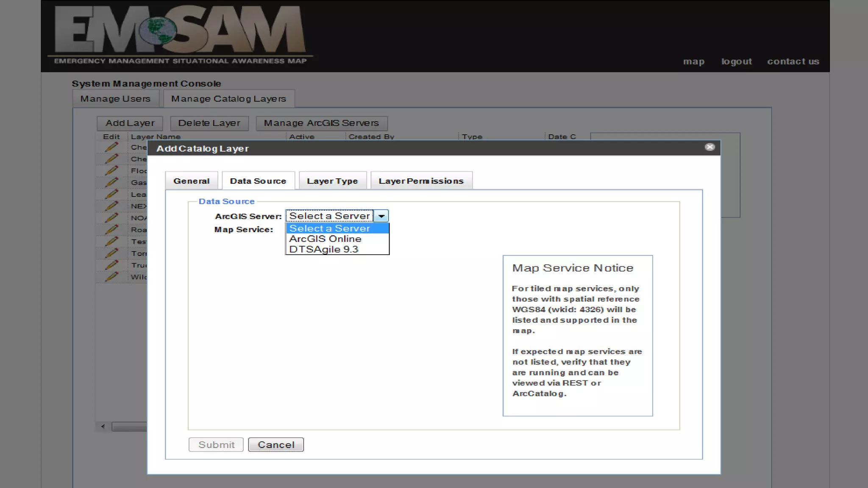Screen dimensions: 868x488
Task: Pick the Select a Server option
Action: point(329,228)
